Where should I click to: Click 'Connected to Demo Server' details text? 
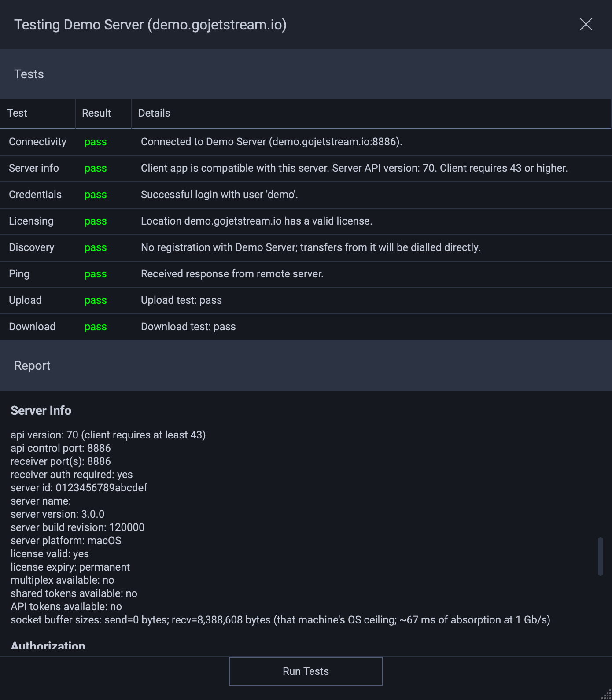272,142
